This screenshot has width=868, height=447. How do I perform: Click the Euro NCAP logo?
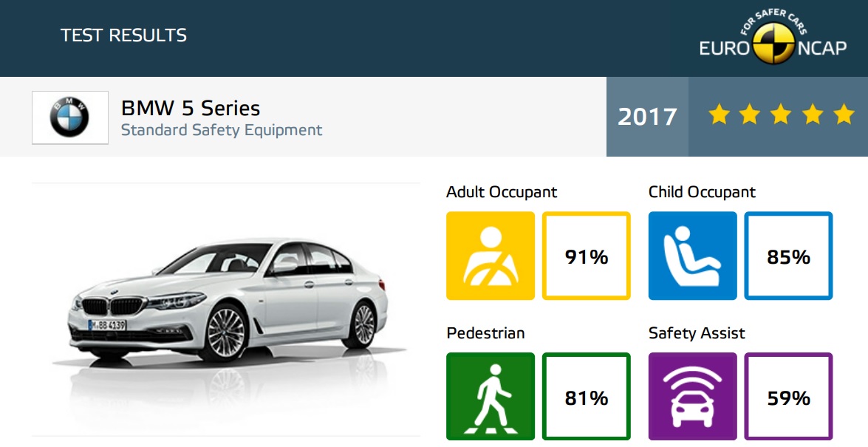(x=773, y=37)
